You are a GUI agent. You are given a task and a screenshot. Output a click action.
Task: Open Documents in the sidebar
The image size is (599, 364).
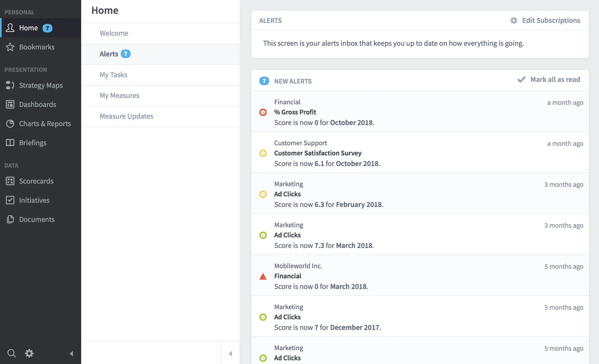pos(37,220)
